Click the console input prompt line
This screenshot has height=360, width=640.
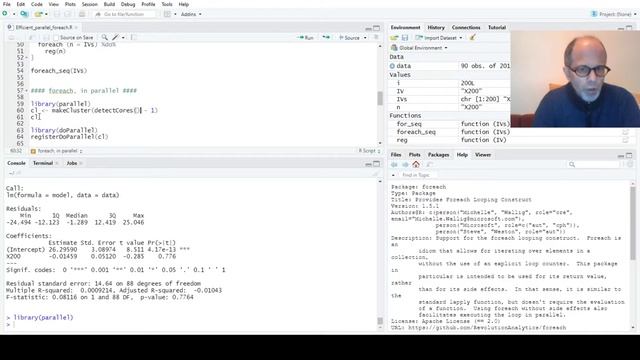pyautogui.click(x=192, y=324)
